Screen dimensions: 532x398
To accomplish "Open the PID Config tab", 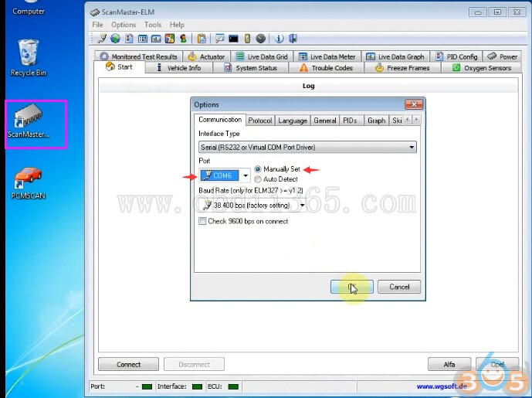I will [456, 56].
